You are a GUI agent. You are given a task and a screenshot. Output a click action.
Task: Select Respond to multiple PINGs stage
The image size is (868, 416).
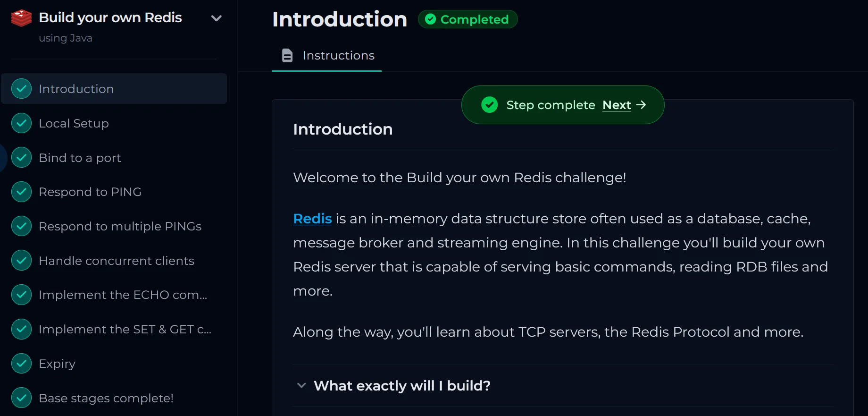click(x=114, y=226)
